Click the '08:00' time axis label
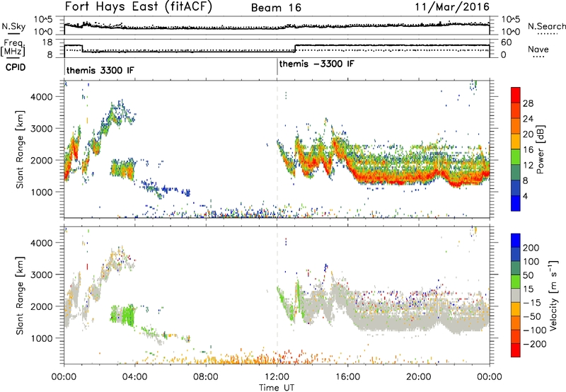This screenshot has width=566, height=392. [206, 377]
